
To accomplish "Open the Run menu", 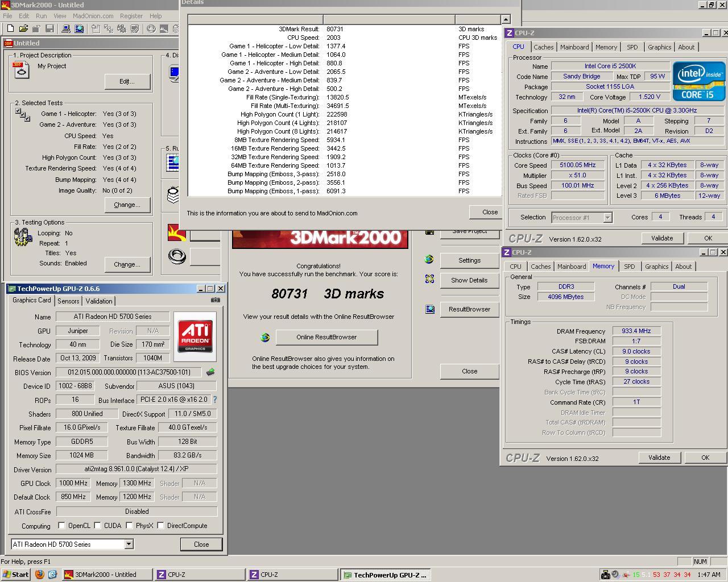I will coord(41,16).
